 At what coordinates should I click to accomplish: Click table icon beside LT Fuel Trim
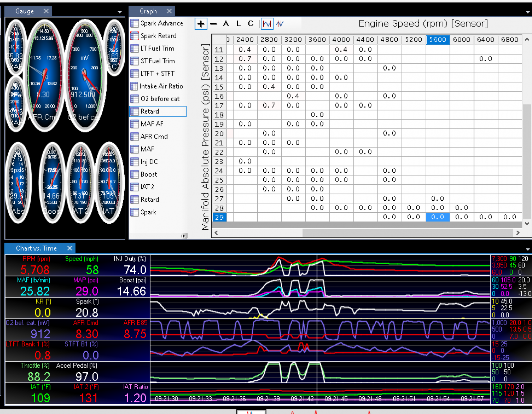click(135, 49)
